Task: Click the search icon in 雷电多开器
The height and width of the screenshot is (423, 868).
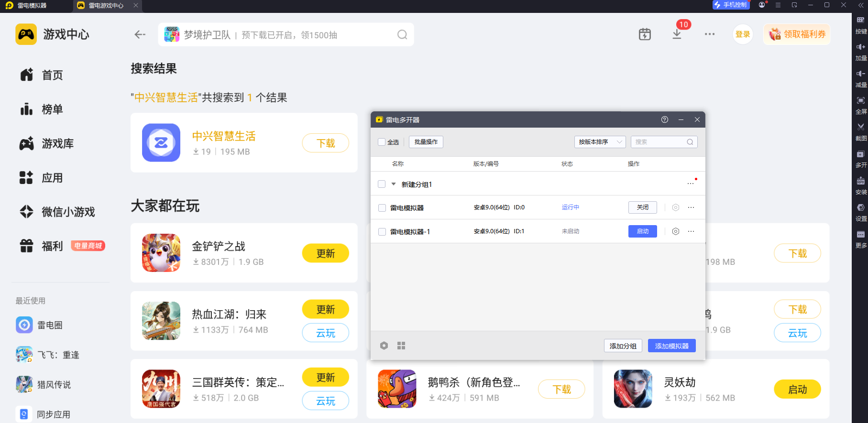Action: (690, 142)
